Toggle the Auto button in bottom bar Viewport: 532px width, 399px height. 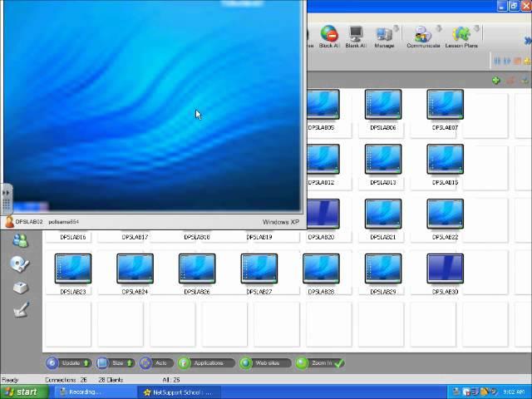click(156, 363)
